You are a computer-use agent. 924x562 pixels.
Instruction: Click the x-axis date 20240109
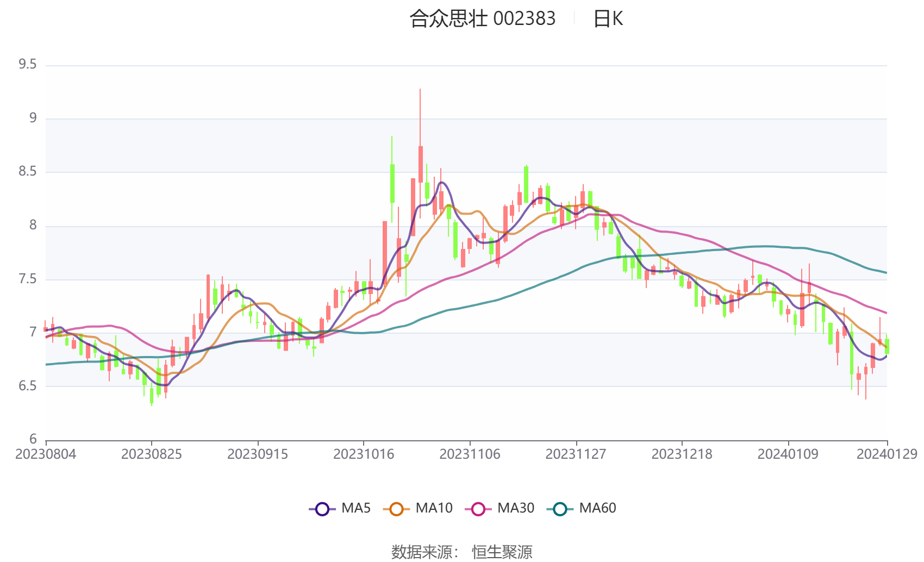(x=788, y=454)
